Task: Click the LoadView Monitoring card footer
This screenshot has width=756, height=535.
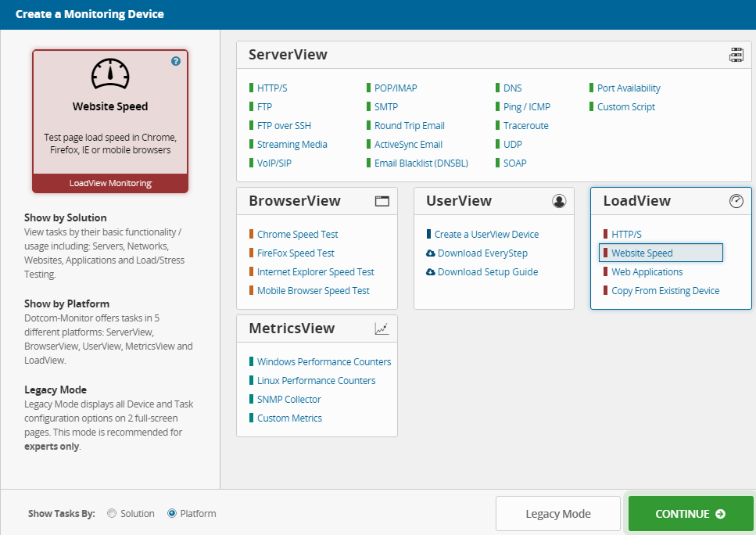Action: click(x=110, y=183)
